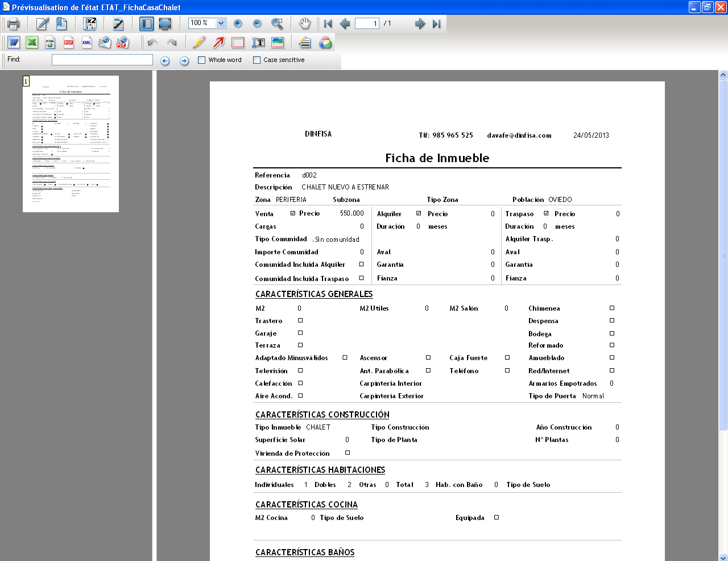Open the annotation color picker
Image resolution: width=728 pixels, height=561 pixels.
pos(325,43)
